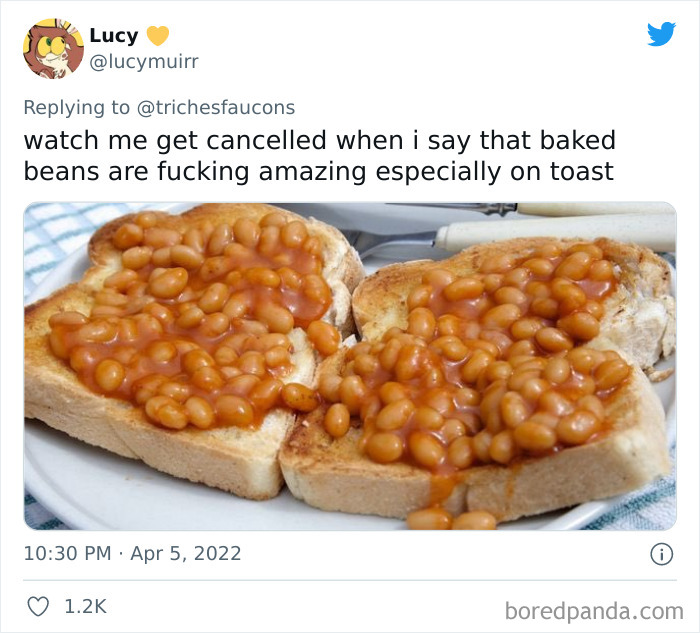The height and width of the screenshot is (633, 700).
Task: Like the tweet with heart icon
Action: click(x=38, y=607)
